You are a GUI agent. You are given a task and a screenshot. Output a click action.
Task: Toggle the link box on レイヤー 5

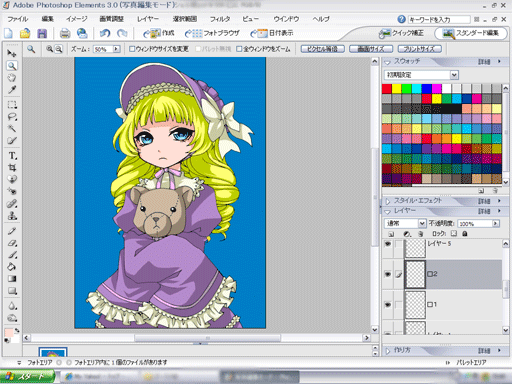point(398,244)
